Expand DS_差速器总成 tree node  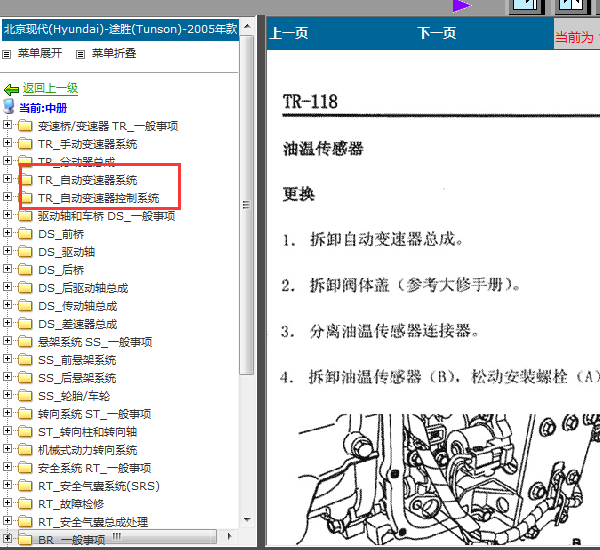7,322
